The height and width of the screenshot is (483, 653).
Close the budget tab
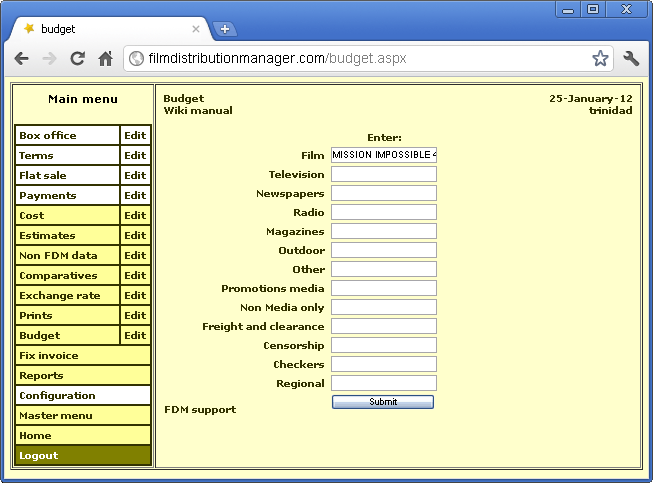196,29
